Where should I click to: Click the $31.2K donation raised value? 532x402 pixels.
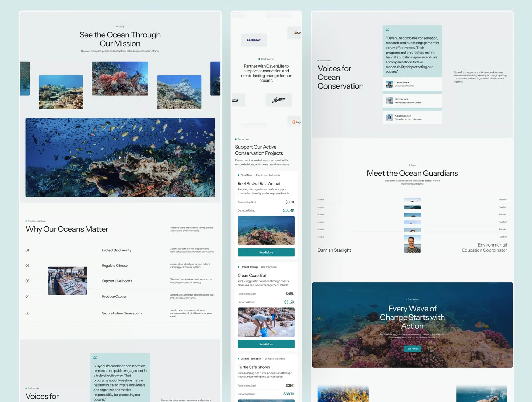(289, 302)
